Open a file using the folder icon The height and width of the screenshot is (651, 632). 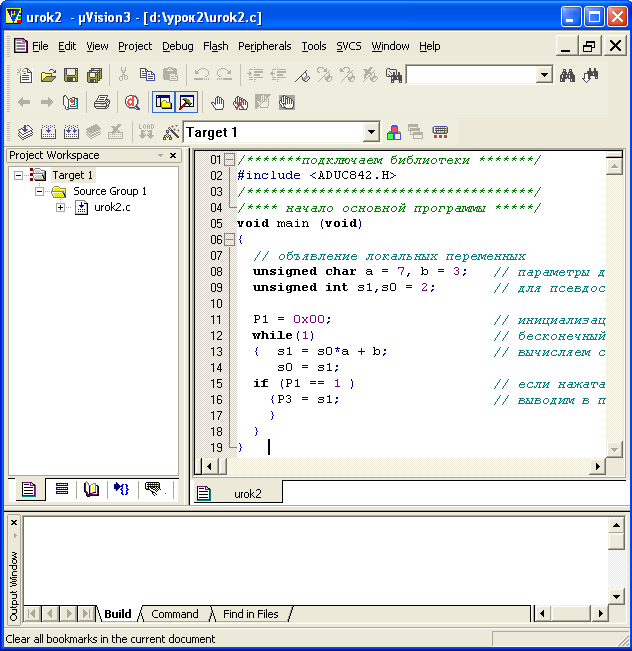(x=48, y=75)
